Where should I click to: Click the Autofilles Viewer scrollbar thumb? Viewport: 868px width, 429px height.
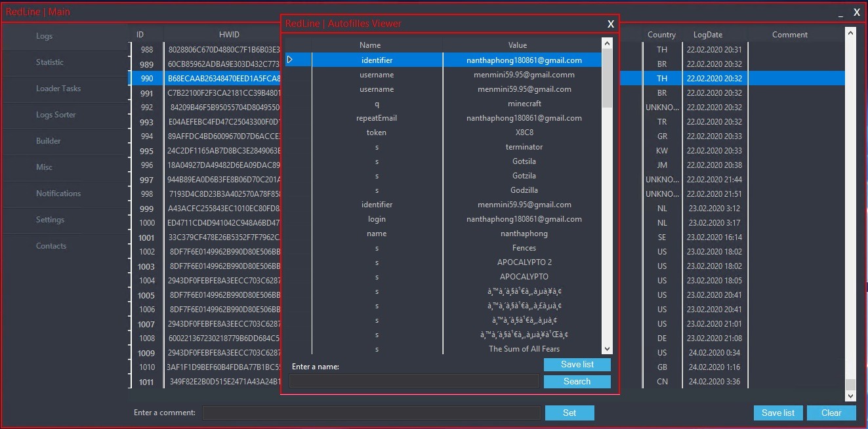click(607, 79)
